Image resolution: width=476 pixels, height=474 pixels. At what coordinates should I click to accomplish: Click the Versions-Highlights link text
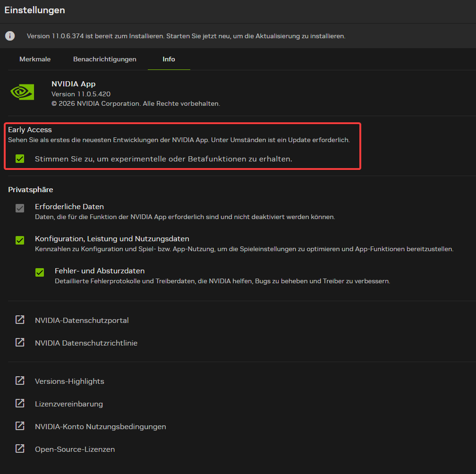click(69, 381)
